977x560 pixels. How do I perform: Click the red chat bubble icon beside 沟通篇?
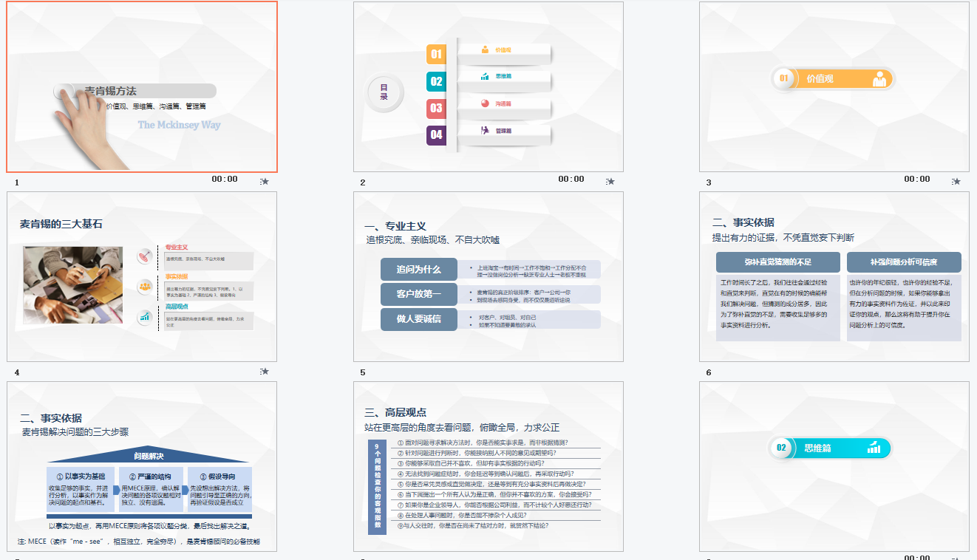coord(486,103)
